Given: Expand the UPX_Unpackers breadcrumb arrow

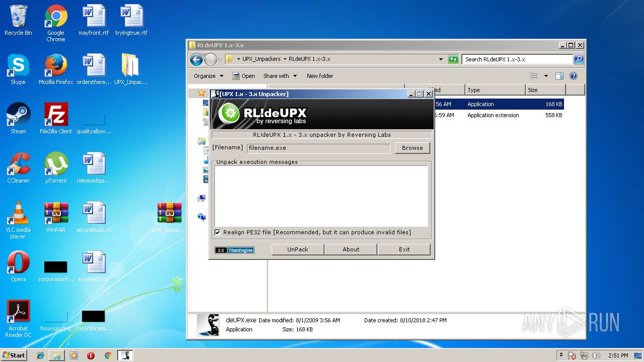Looking at the screenshot, I should coord(285,59).
